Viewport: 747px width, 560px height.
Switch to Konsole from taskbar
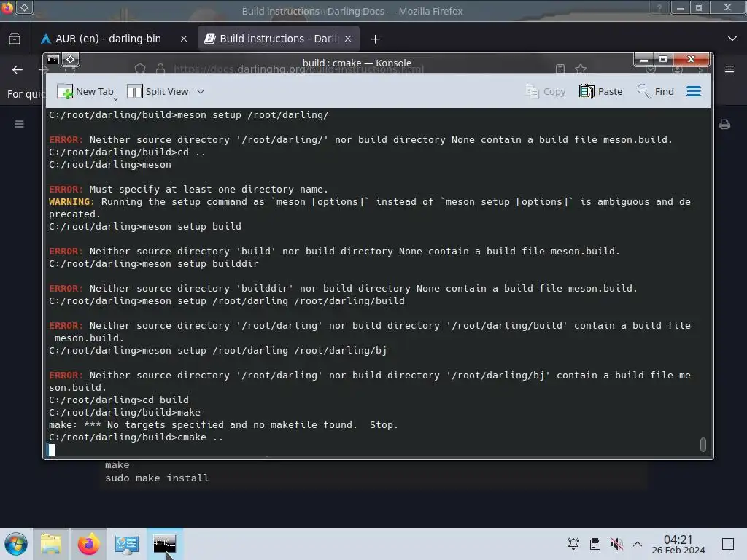(164, 544)
